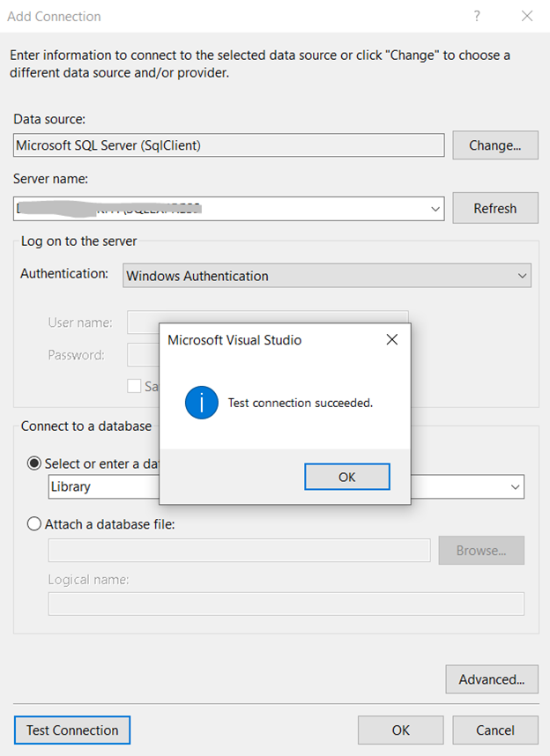Click the 'Log on to the server' group label
The height and width of the screenshot is (756, 550).
(x=79, y=241)
